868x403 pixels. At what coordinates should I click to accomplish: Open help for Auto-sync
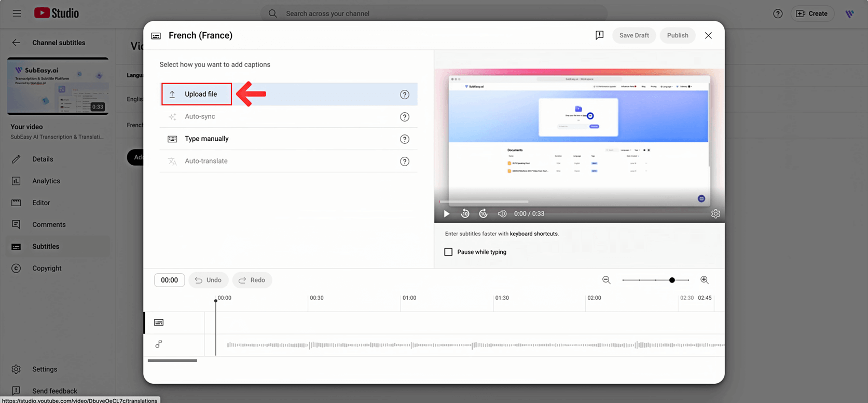click(405, 117)
